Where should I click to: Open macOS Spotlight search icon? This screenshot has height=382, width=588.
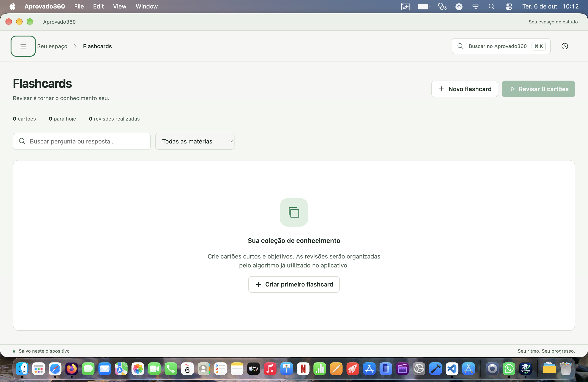[x=491, y=6]
